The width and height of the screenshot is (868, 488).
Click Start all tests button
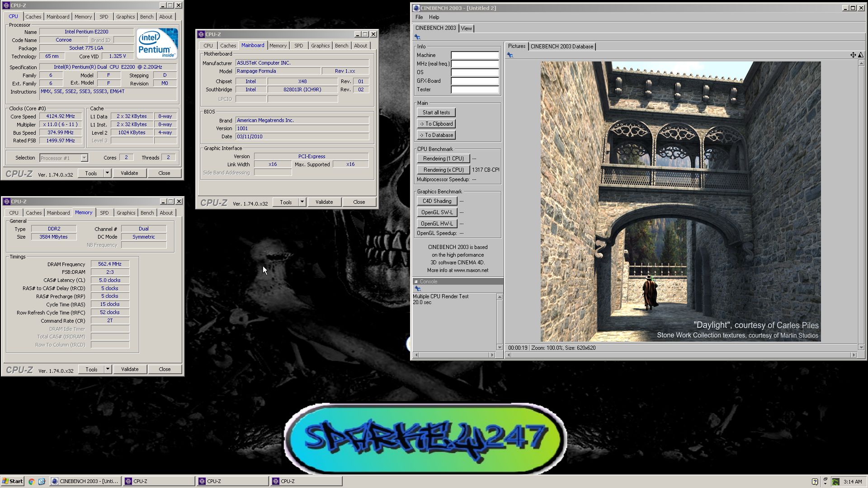click(x=436, y=113)
